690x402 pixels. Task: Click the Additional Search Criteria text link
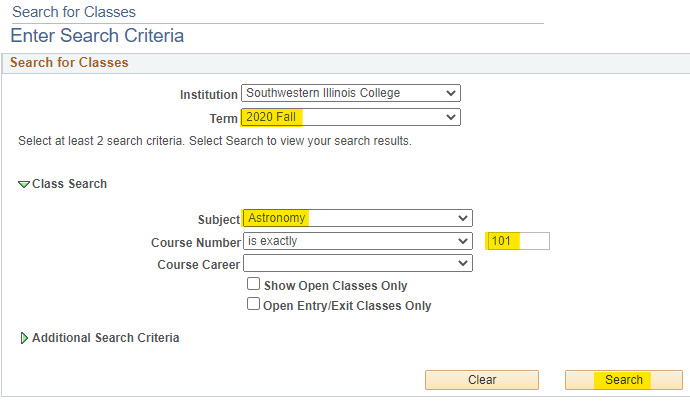106,338
